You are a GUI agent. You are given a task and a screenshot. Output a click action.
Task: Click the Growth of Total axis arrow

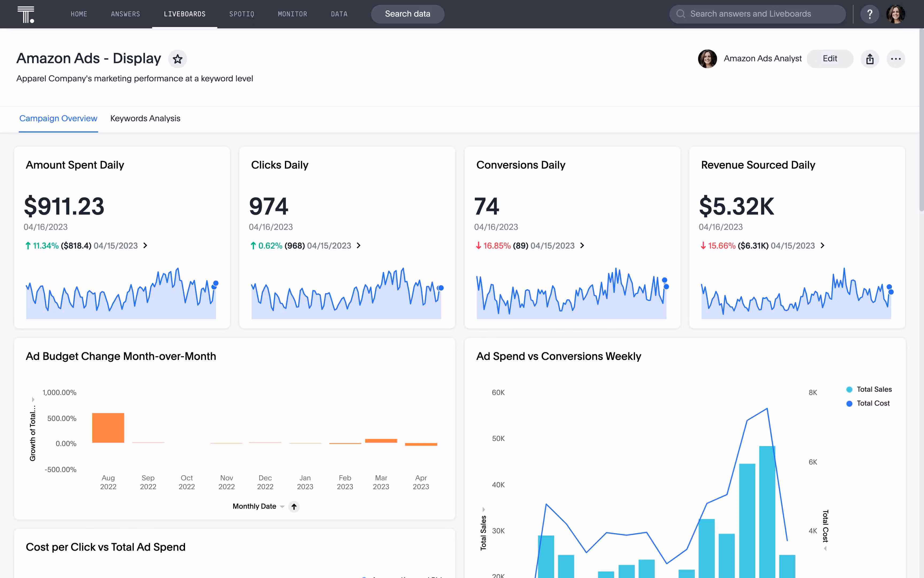(x=33, y=400)
